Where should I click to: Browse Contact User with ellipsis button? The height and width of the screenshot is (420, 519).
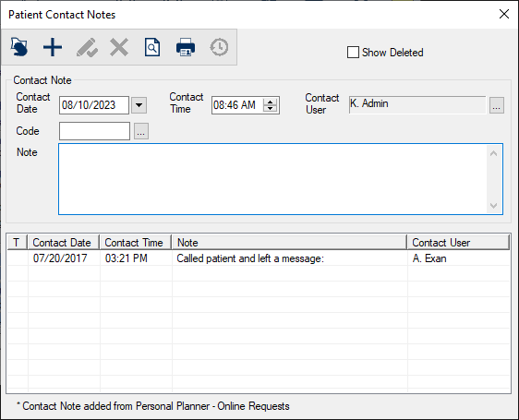(x=497, y=105)
